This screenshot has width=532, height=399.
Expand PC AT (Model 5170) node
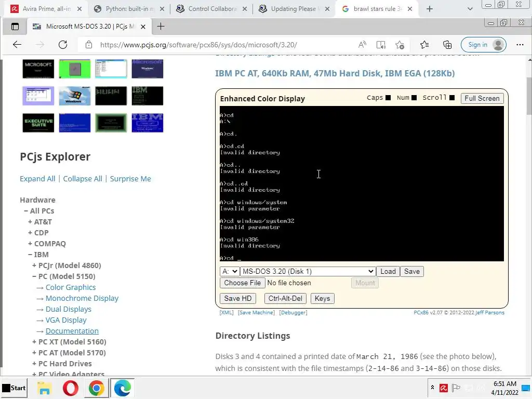coord(69,352)
